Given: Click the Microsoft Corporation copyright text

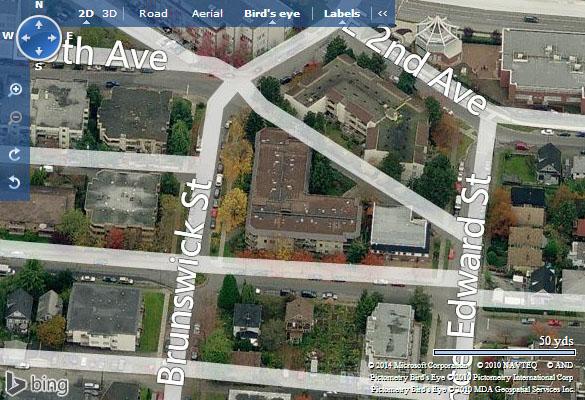Looking at the screenshot, I should (418, 365).
